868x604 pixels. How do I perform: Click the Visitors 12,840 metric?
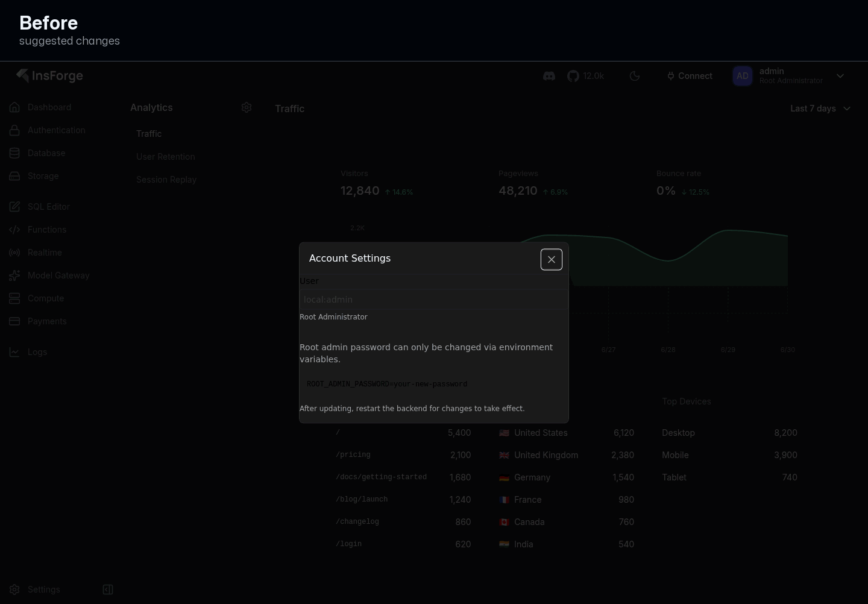pos(377,183)
